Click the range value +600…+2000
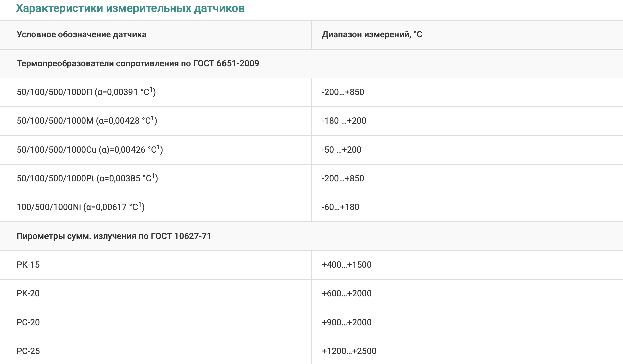This screenshot has width=623, height=364. point(347,293)
